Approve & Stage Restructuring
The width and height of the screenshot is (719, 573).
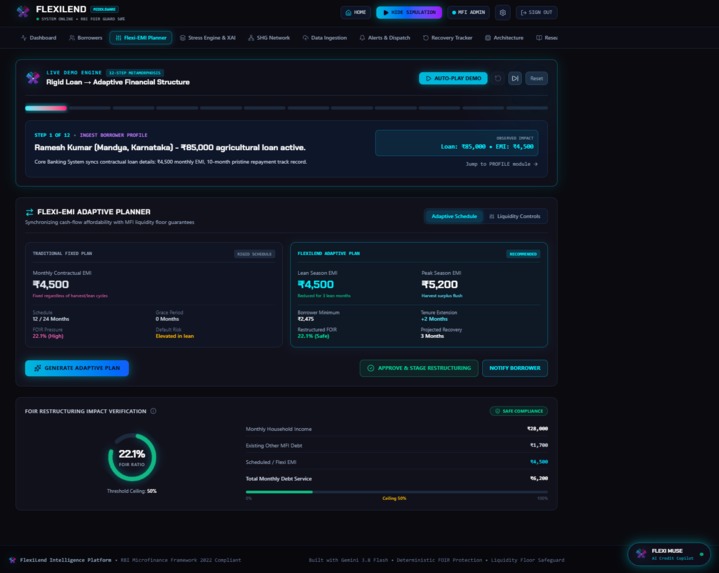419,368
